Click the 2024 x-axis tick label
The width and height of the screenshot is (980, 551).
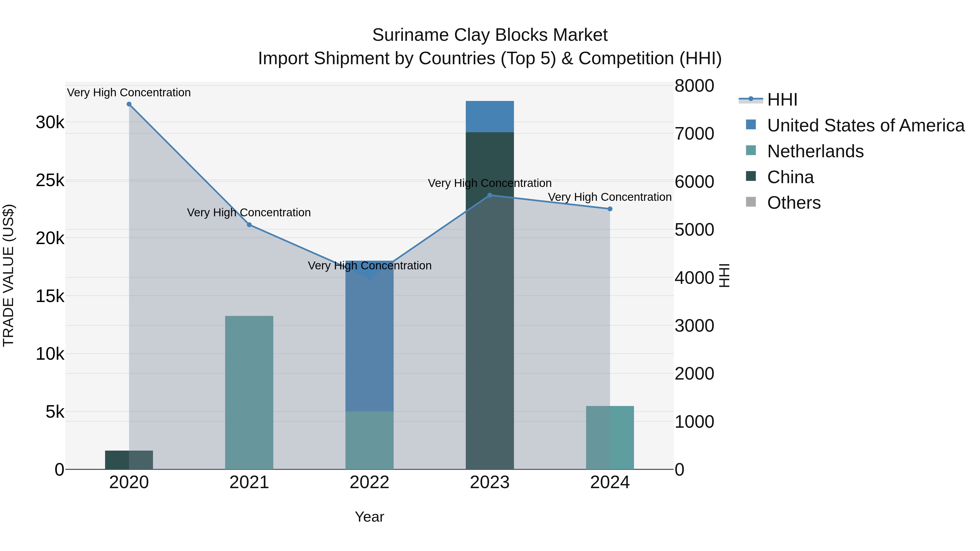(610, 482)
